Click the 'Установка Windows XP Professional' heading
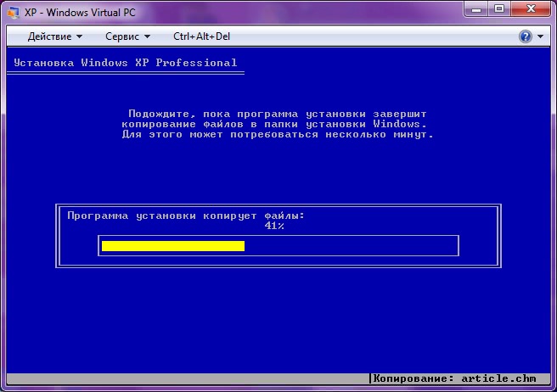Screen dimensions: 557x392 pyautogui.click(x=126, y=63)
